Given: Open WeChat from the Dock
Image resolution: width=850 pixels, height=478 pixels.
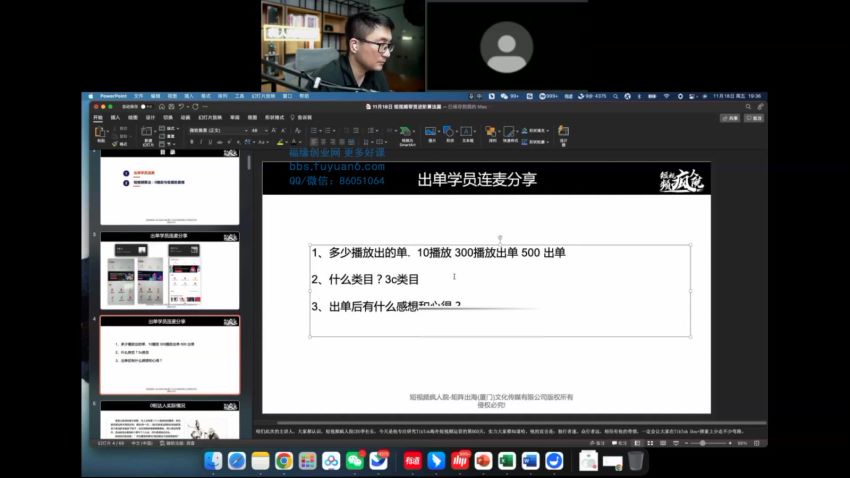Looking at the screenshot, I should click(354, 460).
